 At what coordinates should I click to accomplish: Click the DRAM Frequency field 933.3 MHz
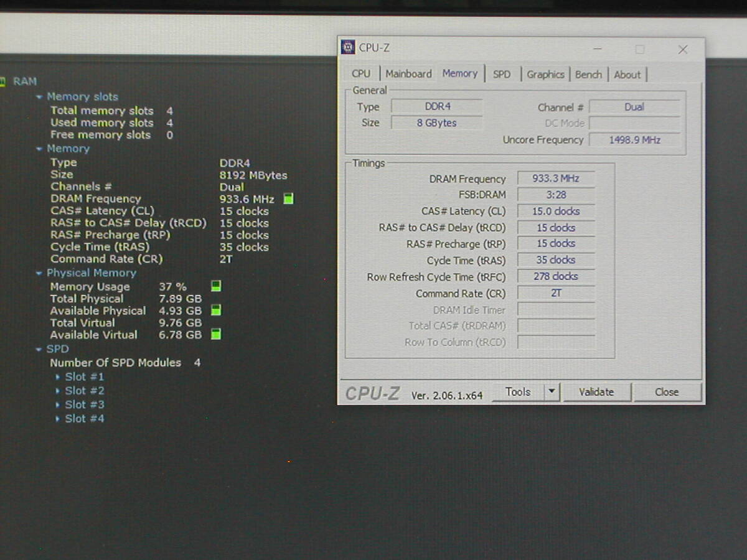(x=556, y=179)
